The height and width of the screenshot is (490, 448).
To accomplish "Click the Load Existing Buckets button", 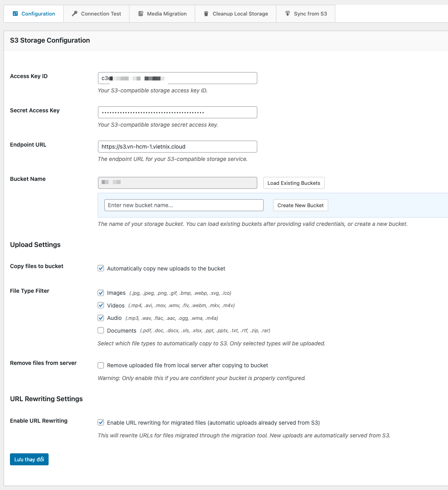I will (293, 183).
